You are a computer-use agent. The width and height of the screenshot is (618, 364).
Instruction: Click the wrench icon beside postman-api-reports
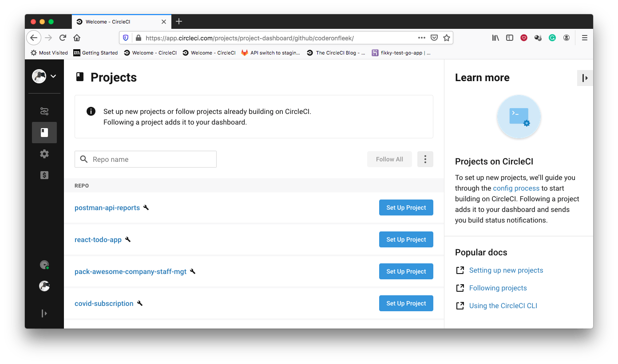pos(146,207)
